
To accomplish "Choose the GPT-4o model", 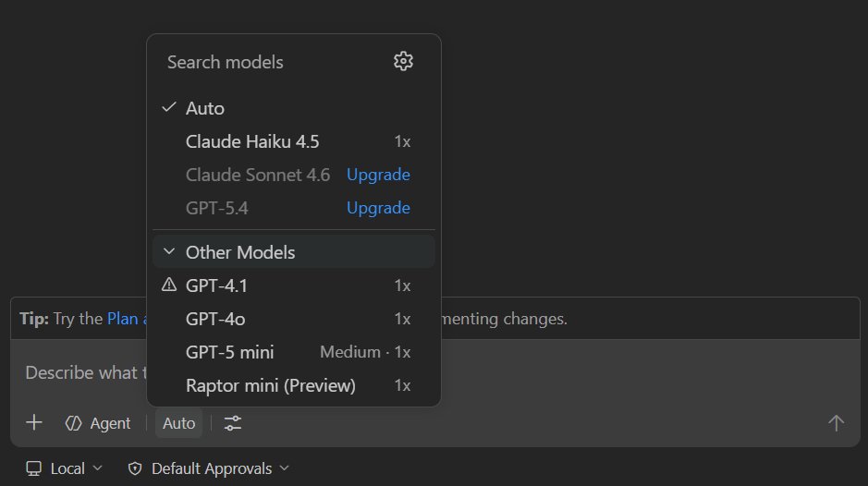I will click(293, 318).
